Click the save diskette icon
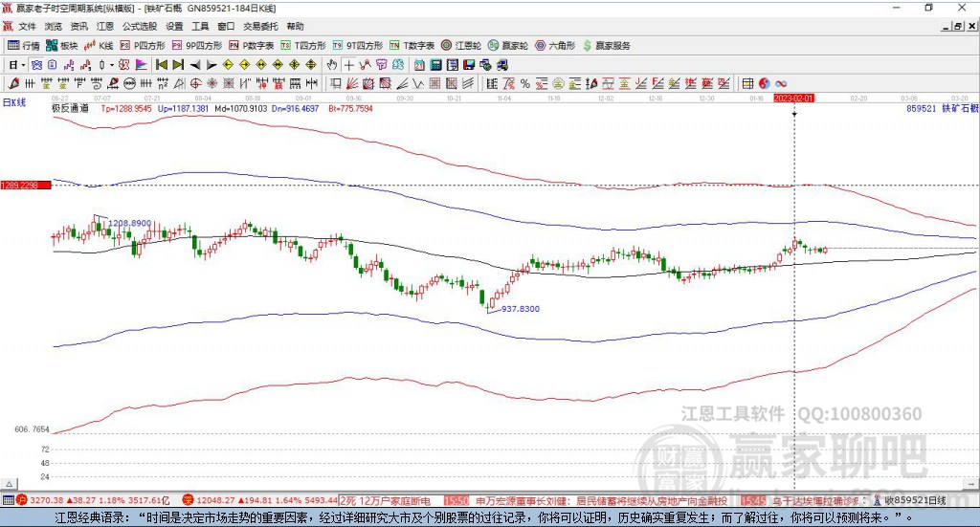980x527 pixels. point(469,65)
